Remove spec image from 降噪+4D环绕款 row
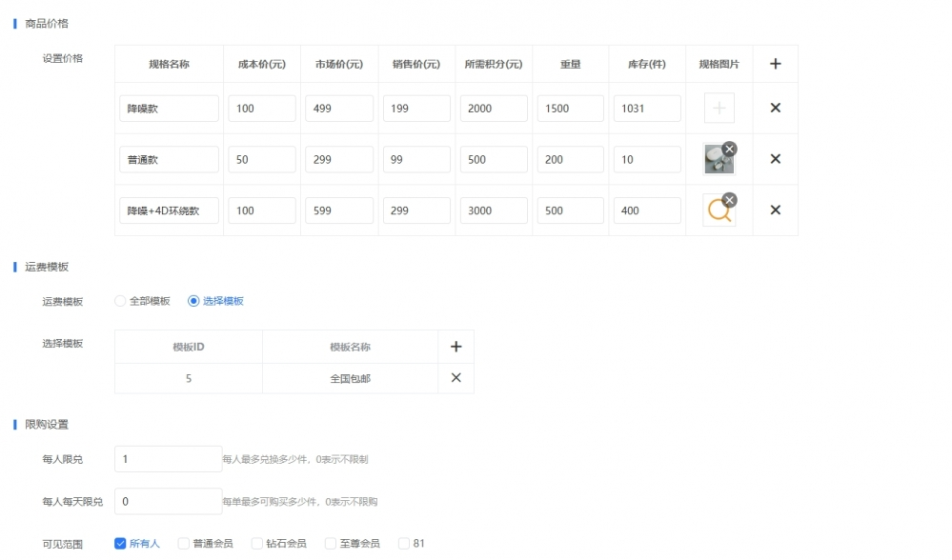The width and height of the screenshot is (952, 560). point(729,200)
